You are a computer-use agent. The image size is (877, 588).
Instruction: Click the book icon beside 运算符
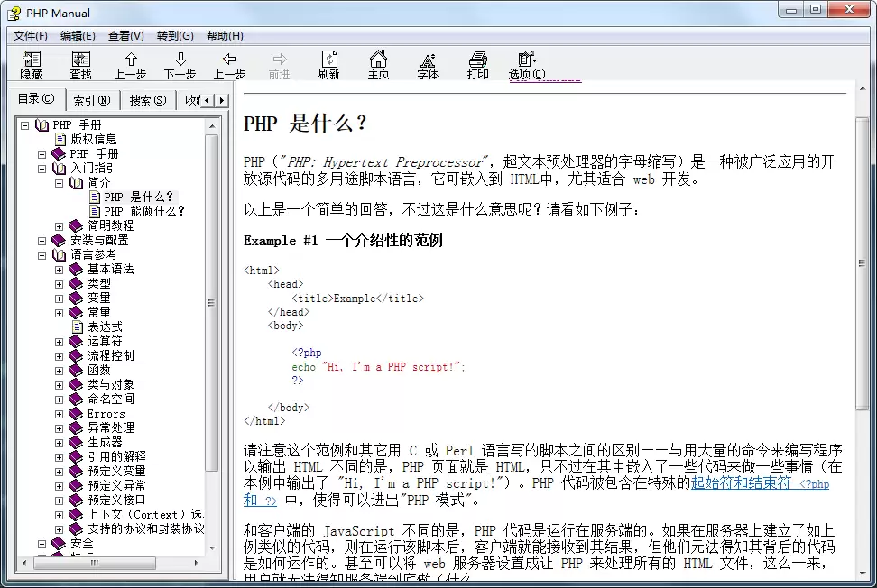point(76,342)
